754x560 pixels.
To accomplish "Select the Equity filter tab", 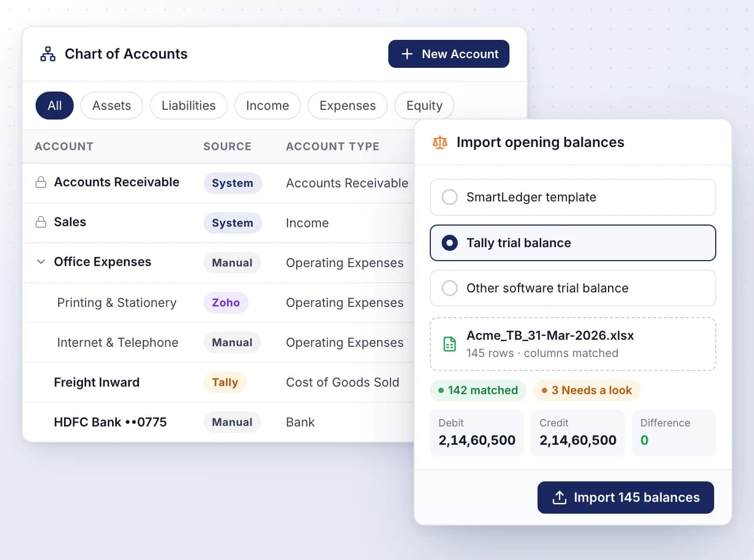I will 424,106.
